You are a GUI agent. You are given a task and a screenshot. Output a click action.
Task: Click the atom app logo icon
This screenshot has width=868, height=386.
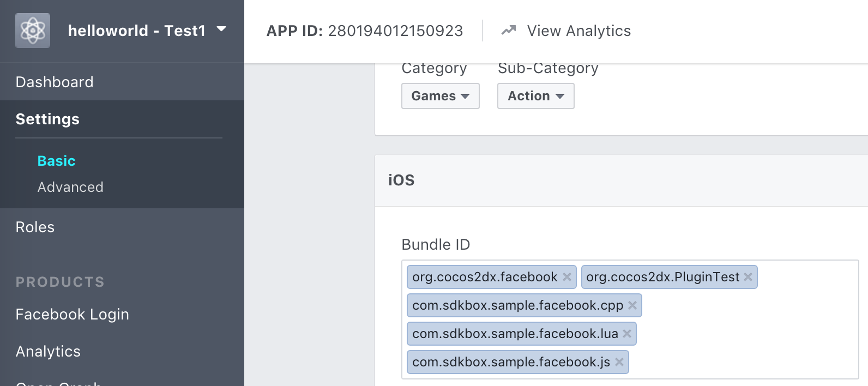[x=33, y=31]
